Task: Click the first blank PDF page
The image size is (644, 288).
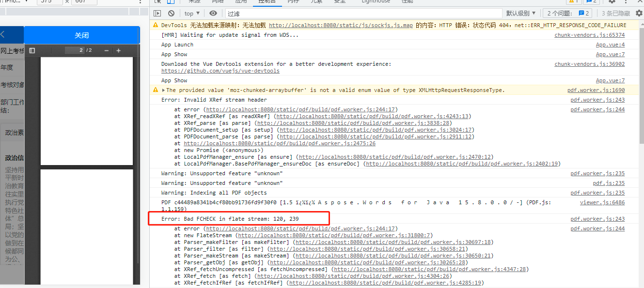Action: click(x=87, y=111)
